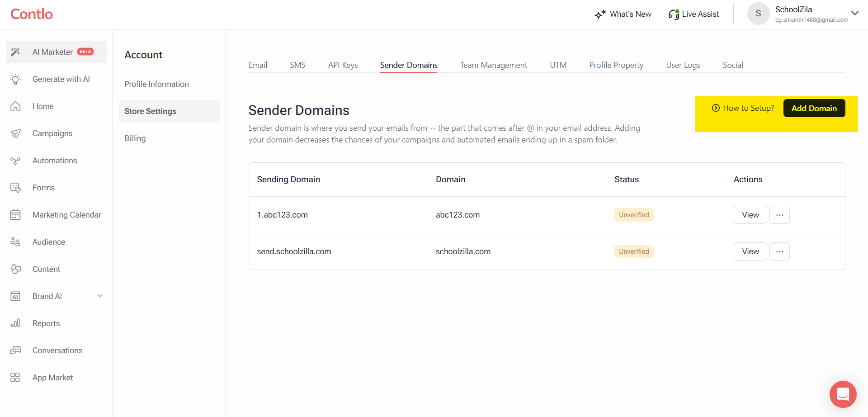Go to the User Logs tab
Image resolution: width=868 pixels, height=417 pixels.
(x=683, y=65)
